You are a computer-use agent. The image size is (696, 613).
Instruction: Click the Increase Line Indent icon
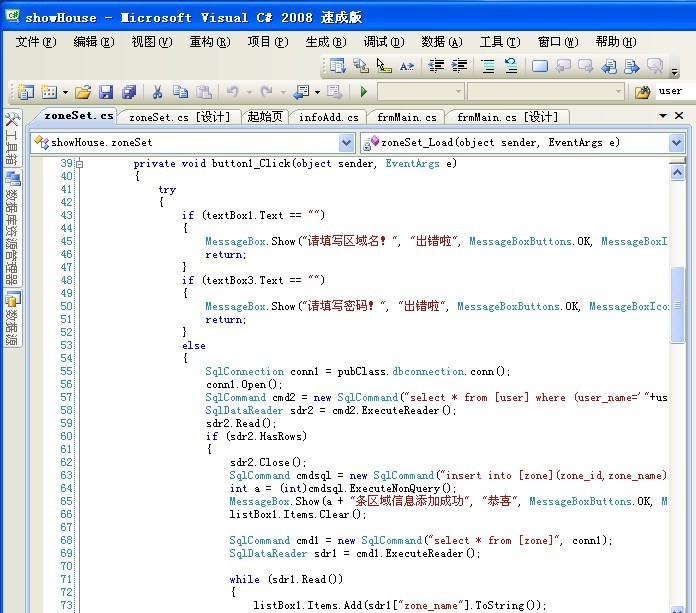pyautogui.click(x=459, y=66)
